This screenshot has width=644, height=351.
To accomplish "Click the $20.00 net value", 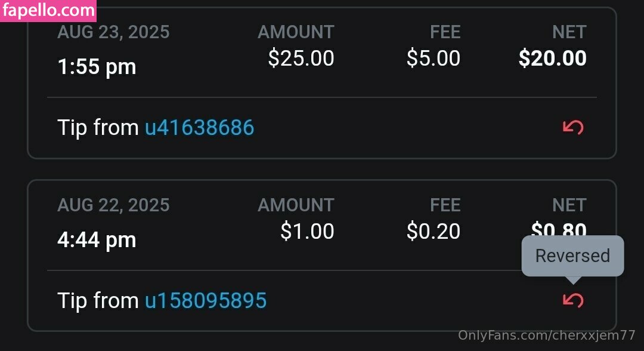I will pyautogui.click(x=553, y=58).
